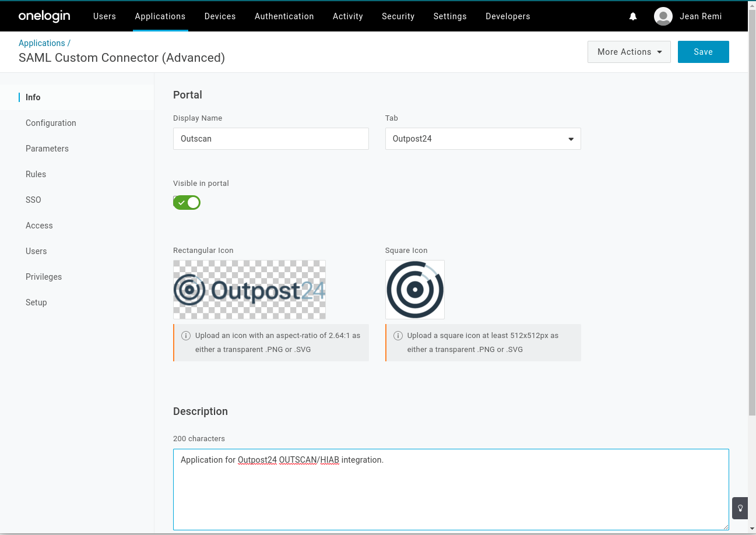The height and width of the screenshot is (535, 756).
Task: Click the Outpost24 rectangular icon image
Action: click(x=249, y=290)
